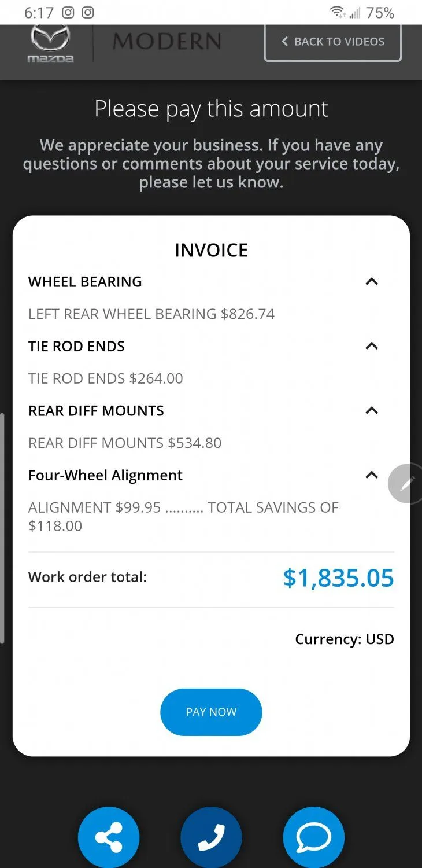This screenshot has width=422, height=868.
Task: Open the chat message bubble icon
Action: click(313, 837)
